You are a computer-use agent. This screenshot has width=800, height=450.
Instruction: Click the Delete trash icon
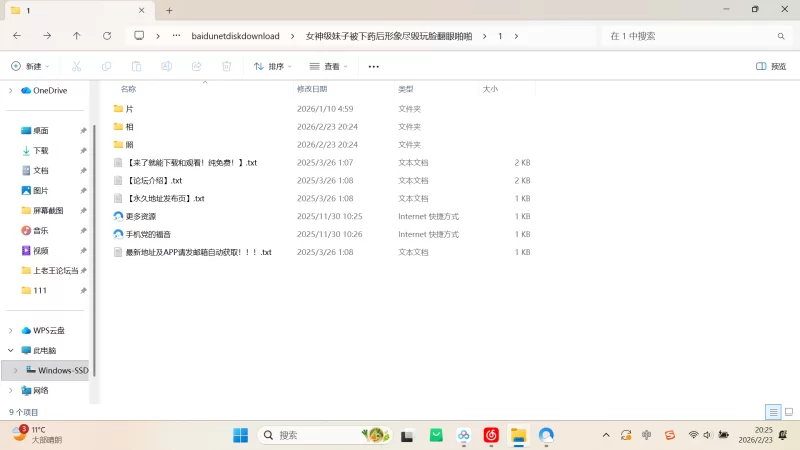point(227,66)
